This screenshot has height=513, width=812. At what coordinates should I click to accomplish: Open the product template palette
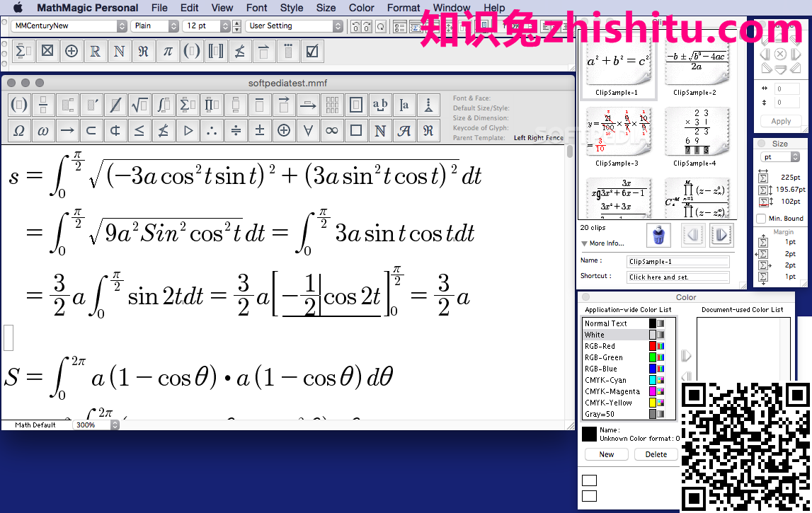[x=212, y=105]
